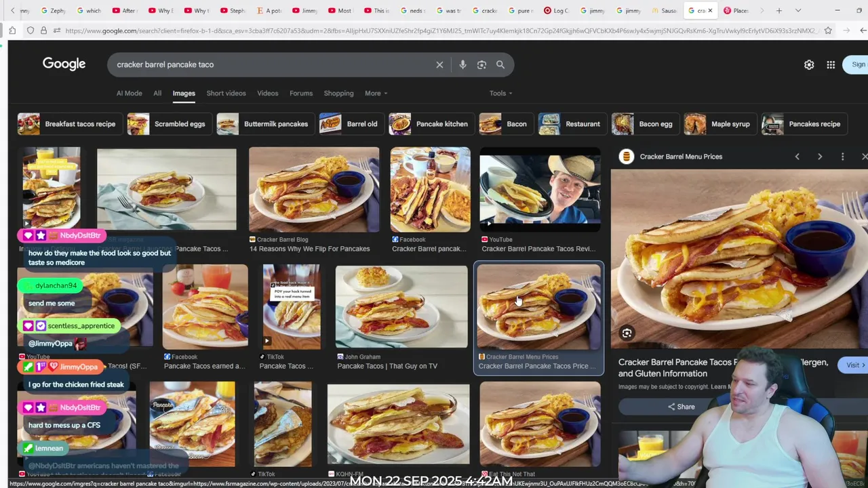Search inside image with the Lens overlay icon
Viewport: 868px width, 488px height.
click(627, 333)
